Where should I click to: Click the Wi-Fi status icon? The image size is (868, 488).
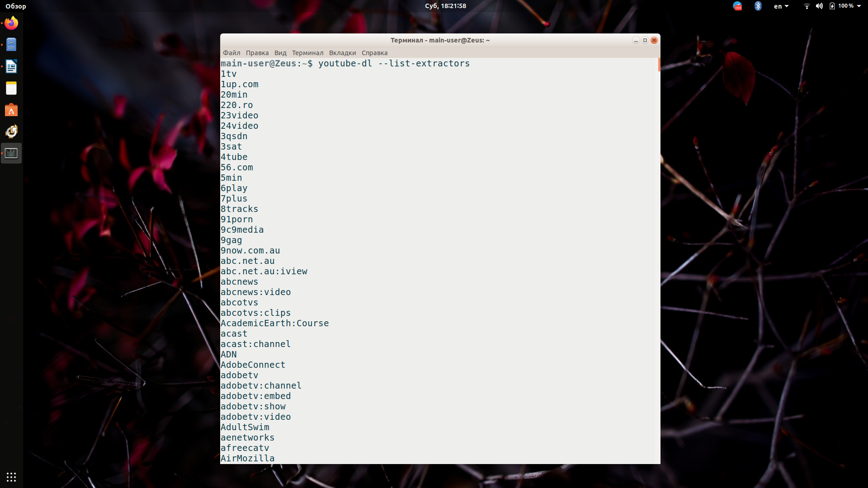807,6
